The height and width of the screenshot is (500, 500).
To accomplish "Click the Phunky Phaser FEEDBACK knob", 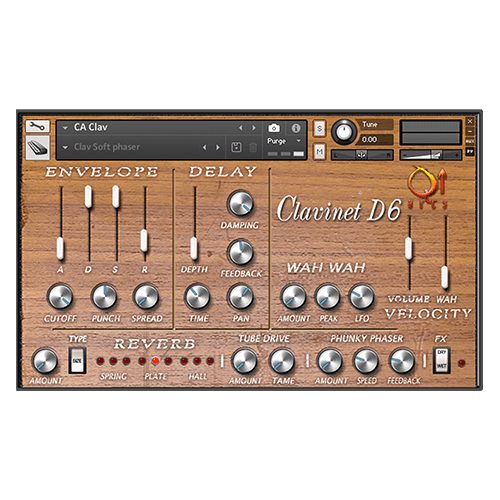I will (402, 361).
